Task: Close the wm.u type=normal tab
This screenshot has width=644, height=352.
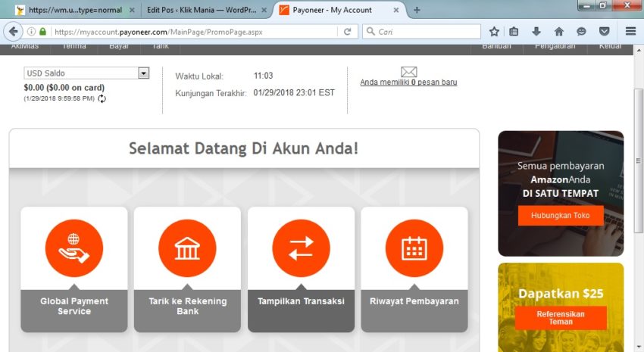Action: [x=132, y=10]
